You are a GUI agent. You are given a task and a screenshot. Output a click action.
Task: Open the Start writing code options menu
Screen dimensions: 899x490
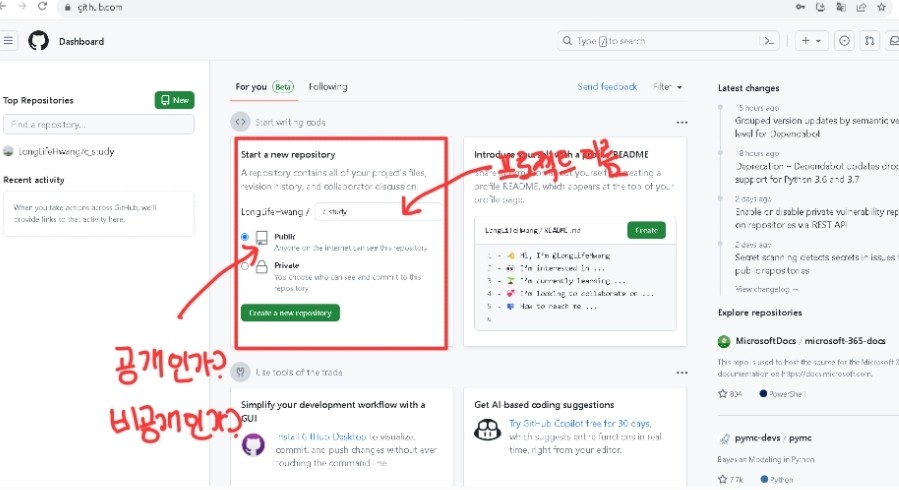[x=681, y=123]
